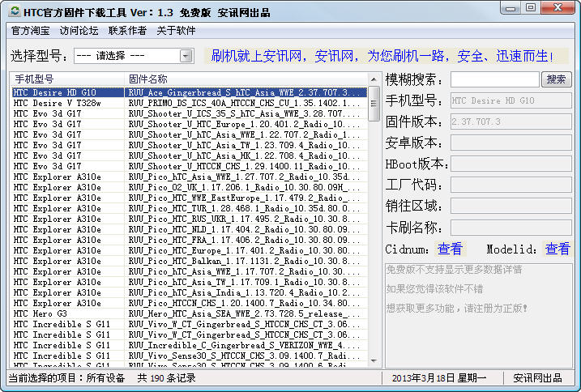Select firmware RUU_Pico_HTC_Balkan_1.17.1131.2
Viewport: 581px width, 392px height.
click(x=190, y=261)
